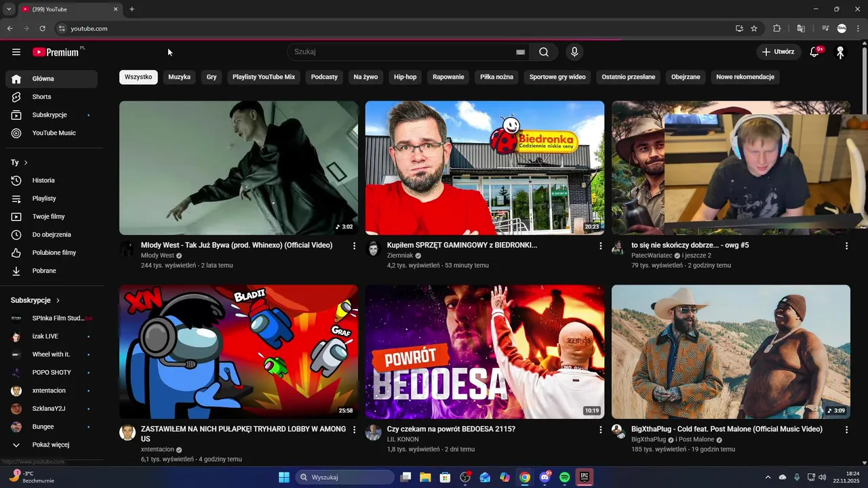868x488 pixels.
Task: Play the Biedronka video thumbnail
Action: [485, 168]
